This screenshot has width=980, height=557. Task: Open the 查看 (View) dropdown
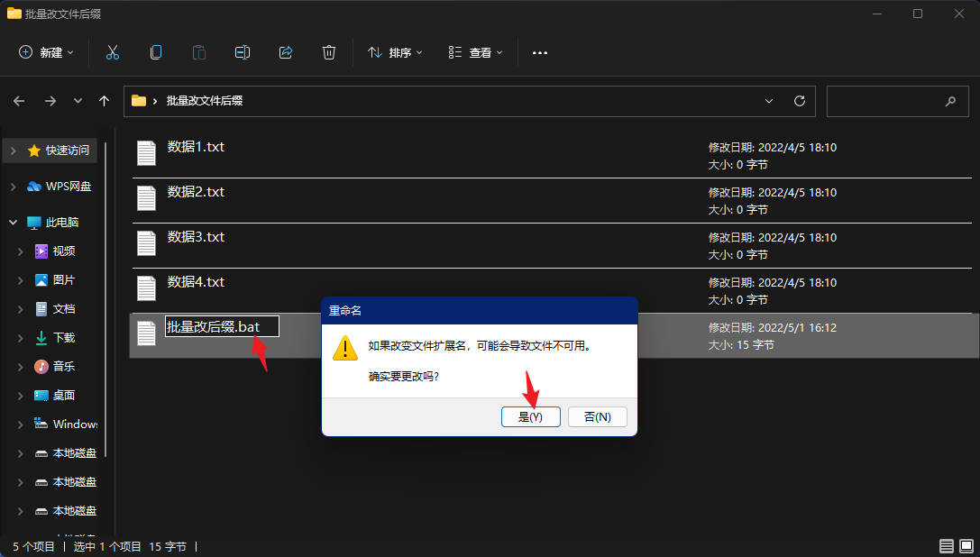475,52
